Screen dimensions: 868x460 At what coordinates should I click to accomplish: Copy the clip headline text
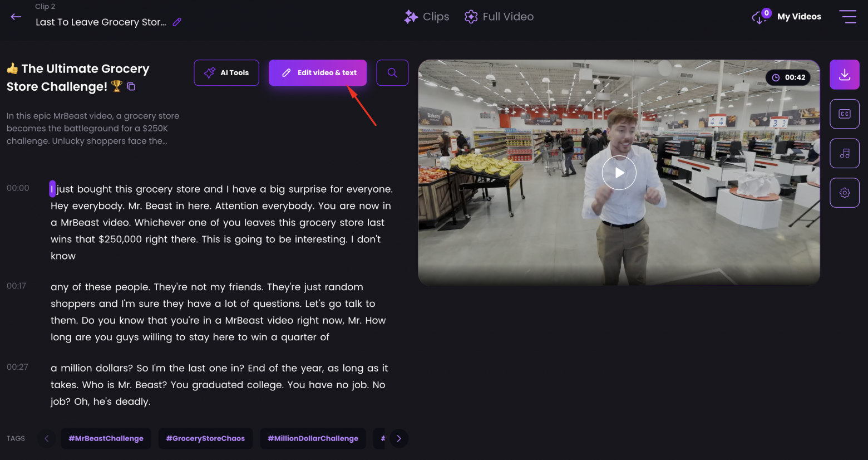pos(131,87)
